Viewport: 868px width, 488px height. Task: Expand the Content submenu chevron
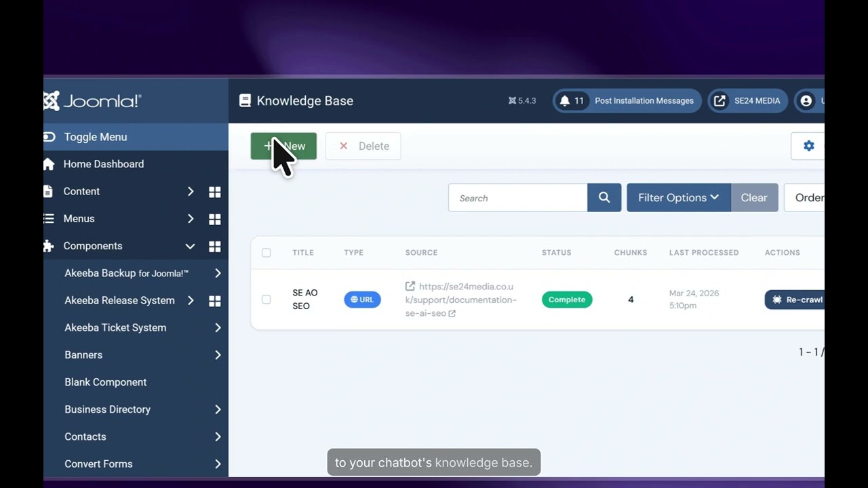[x=191, y=192]
